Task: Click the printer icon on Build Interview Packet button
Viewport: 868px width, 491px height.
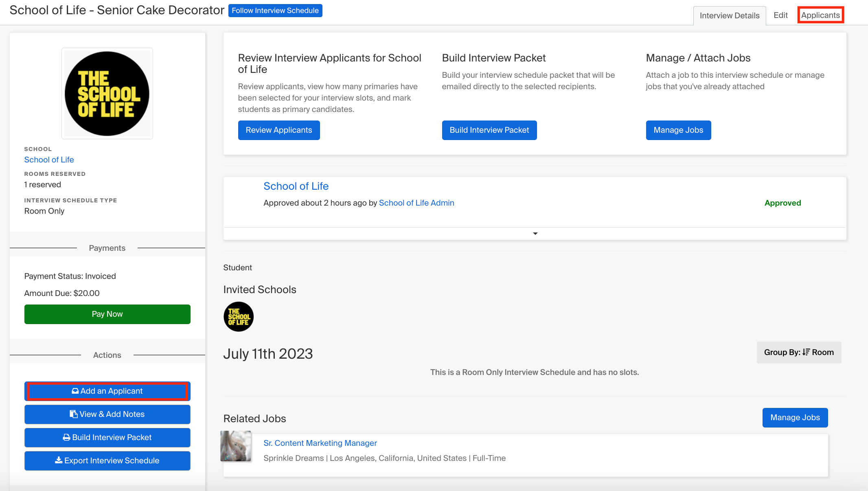Action: 67,437
